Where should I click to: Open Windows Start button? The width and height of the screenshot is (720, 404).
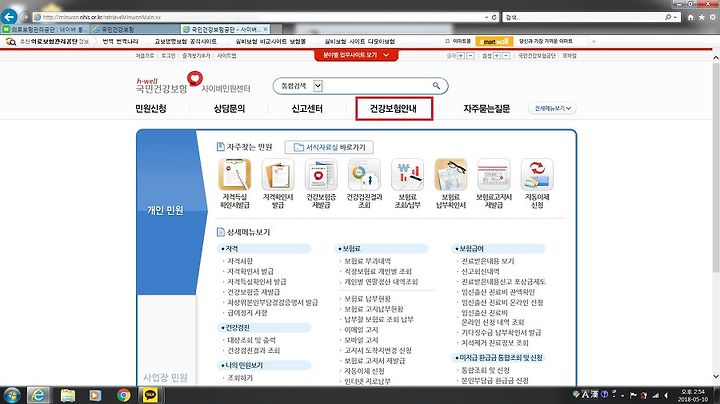[x=11, y=395]
